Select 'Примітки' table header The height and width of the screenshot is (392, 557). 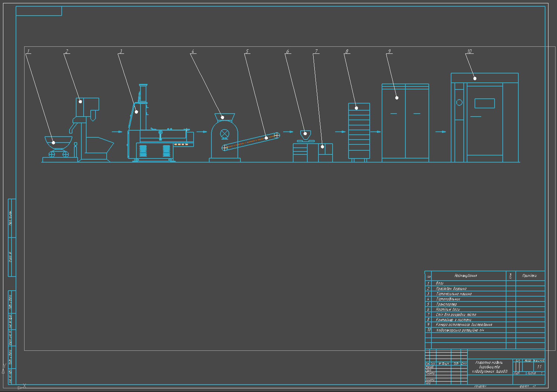pos(529,276)
